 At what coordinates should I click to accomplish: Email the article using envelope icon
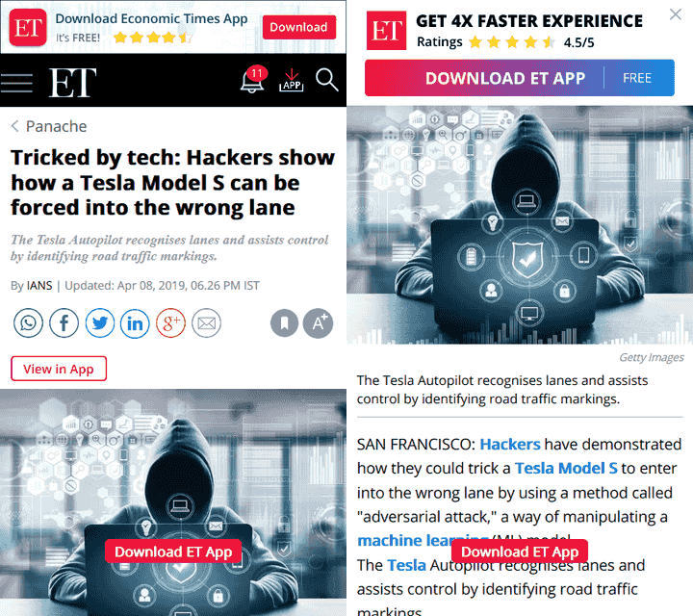206,323
